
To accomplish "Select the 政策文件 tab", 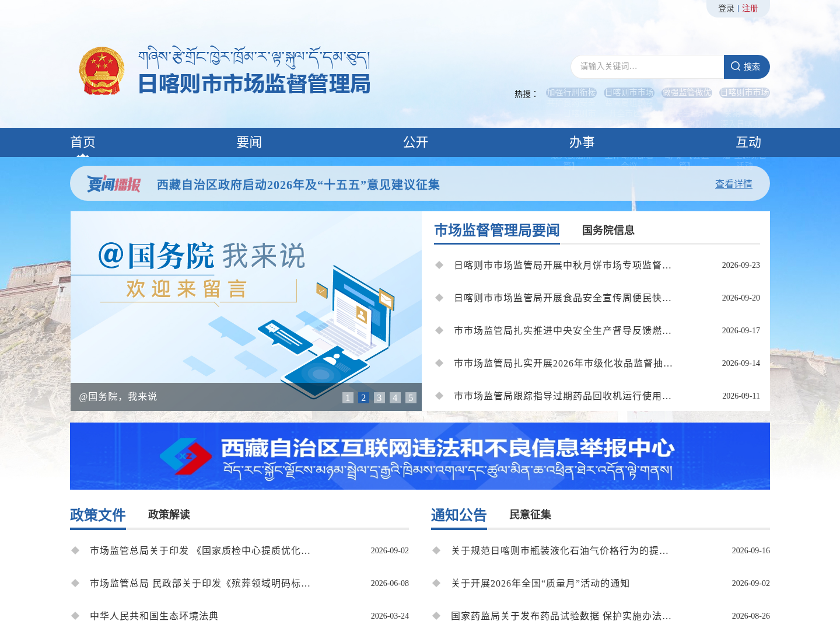I will 98,515.
